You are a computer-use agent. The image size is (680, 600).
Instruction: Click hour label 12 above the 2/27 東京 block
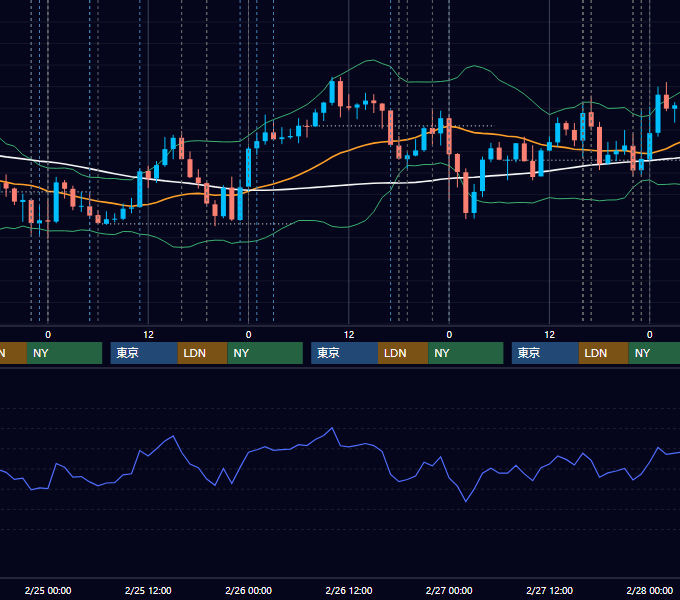(x=549, y=335)
